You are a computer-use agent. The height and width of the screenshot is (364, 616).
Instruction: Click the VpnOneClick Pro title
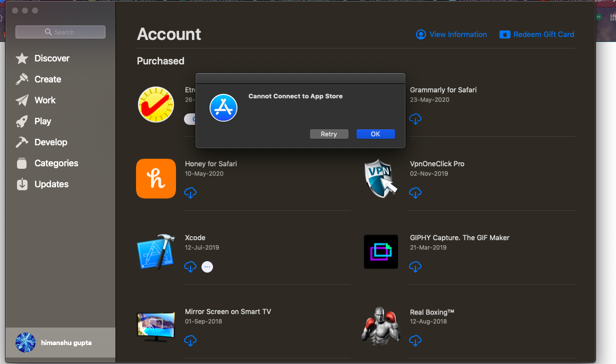point(437,164)
